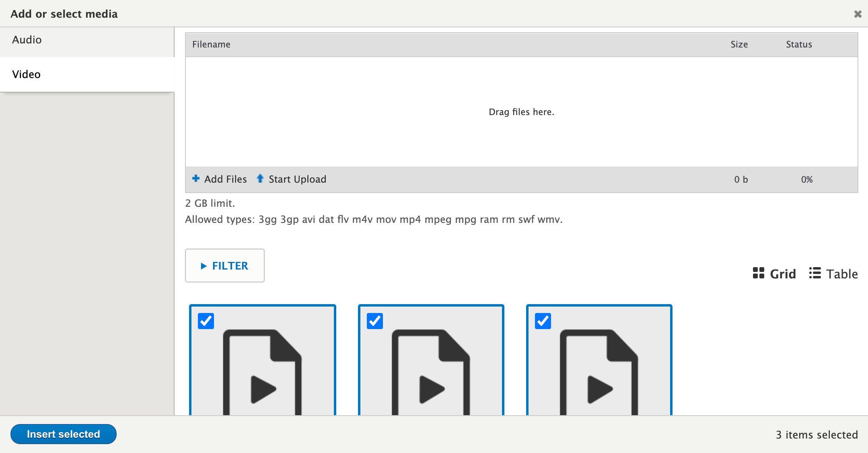
Task: Uncheck the first video item checkbox
Action: [206, 321]
